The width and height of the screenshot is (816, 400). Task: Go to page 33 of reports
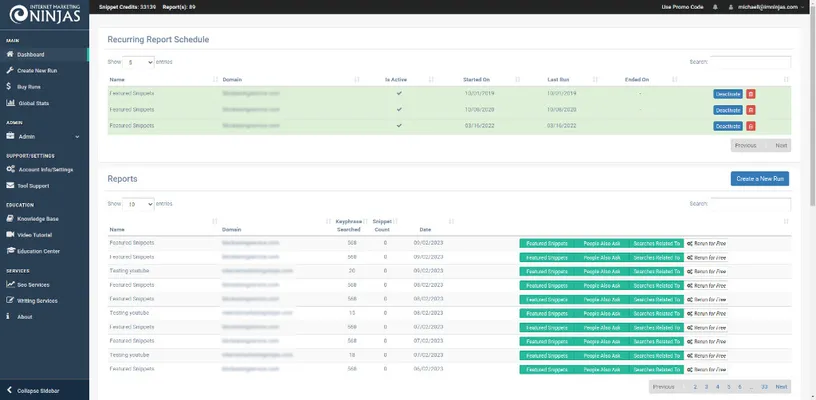[764, 386]
